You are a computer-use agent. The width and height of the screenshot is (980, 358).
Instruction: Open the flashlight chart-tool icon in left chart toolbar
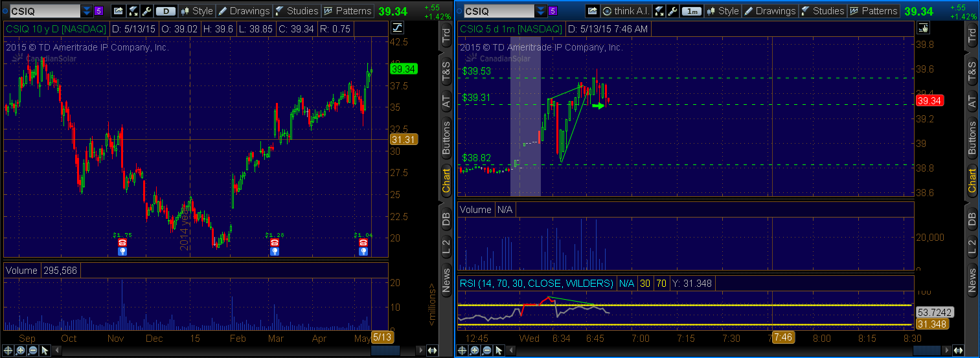click(x=133, y=11)
